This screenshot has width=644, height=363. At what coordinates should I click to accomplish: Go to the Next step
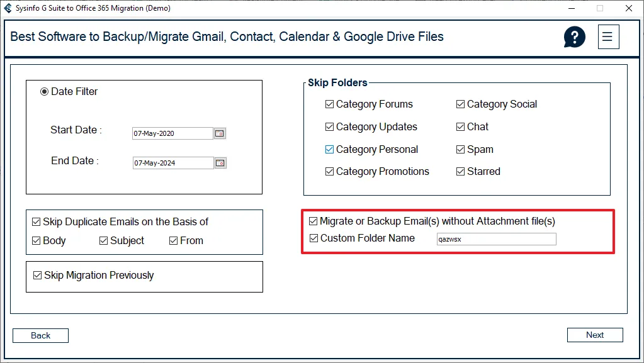tap(595, 335)
